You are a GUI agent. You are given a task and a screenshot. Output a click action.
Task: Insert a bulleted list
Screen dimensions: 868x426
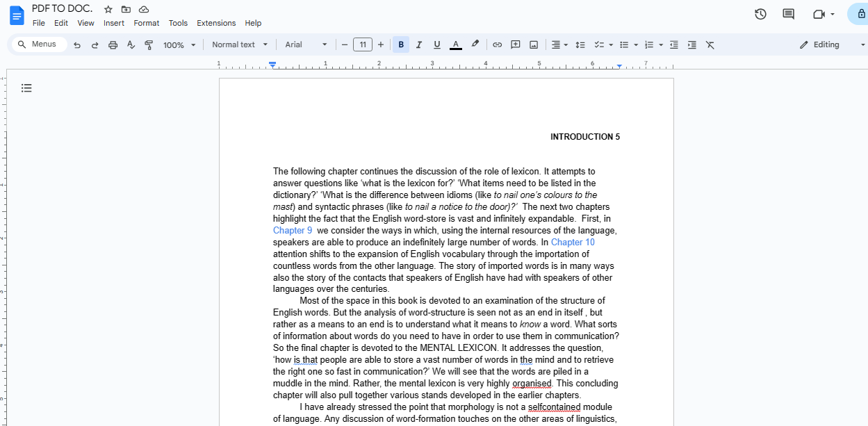pos(624,44)
